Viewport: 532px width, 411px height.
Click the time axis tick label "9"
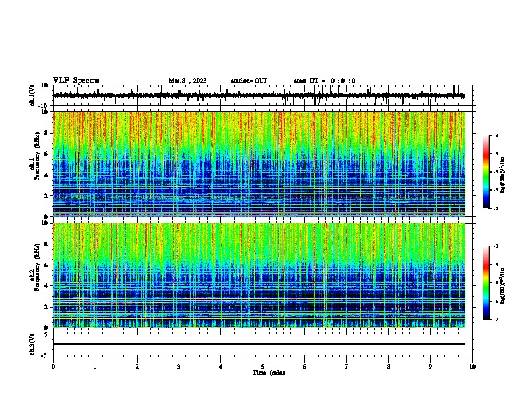[x=430, y=367]
